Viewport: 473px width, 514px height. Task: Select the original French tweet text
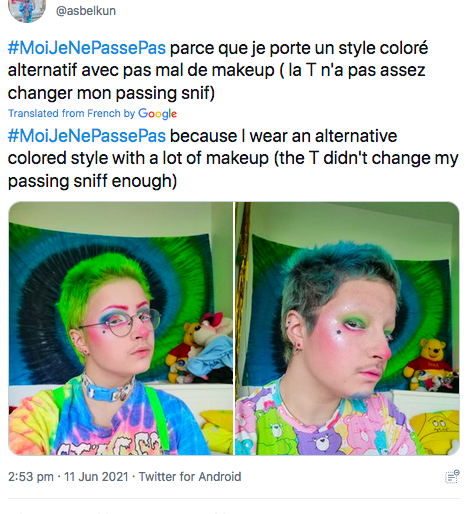[x=218, y=70]
